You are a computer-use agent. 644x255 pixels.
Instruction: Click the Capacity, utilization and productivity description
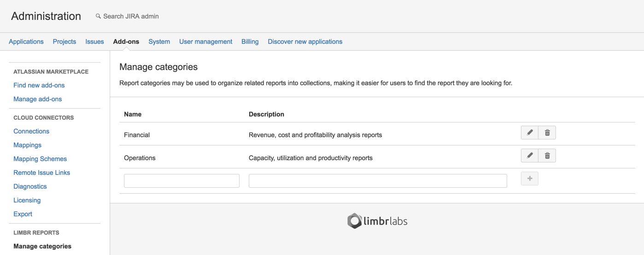310,158
